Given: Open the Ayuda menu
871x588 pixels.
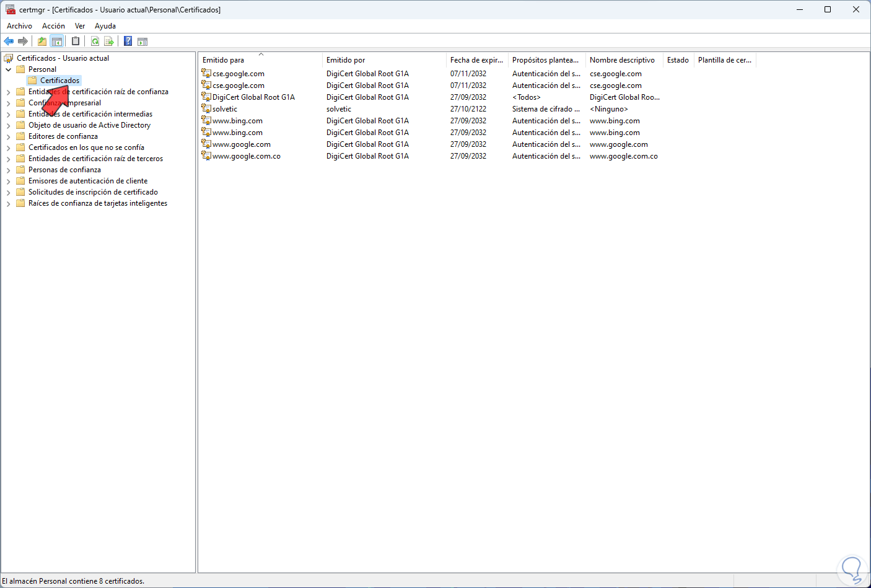Looking at the screenshot, I should point(105,26).
